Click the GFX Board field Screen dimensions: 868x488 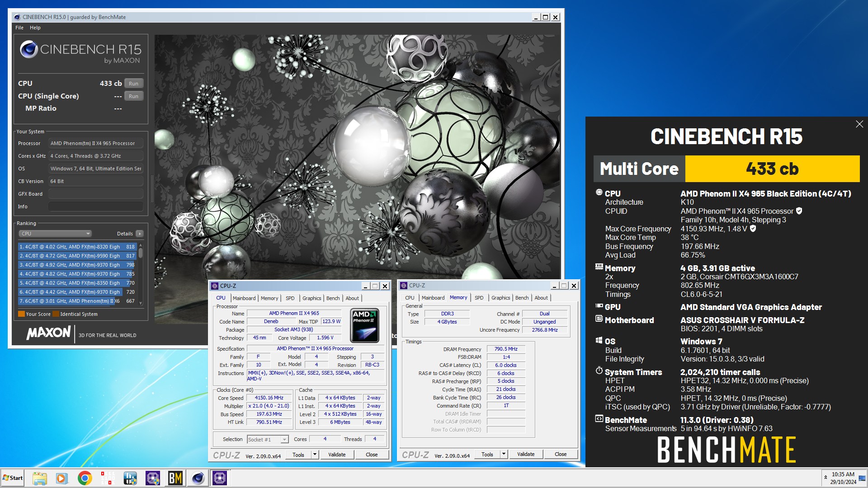[96, 194]
